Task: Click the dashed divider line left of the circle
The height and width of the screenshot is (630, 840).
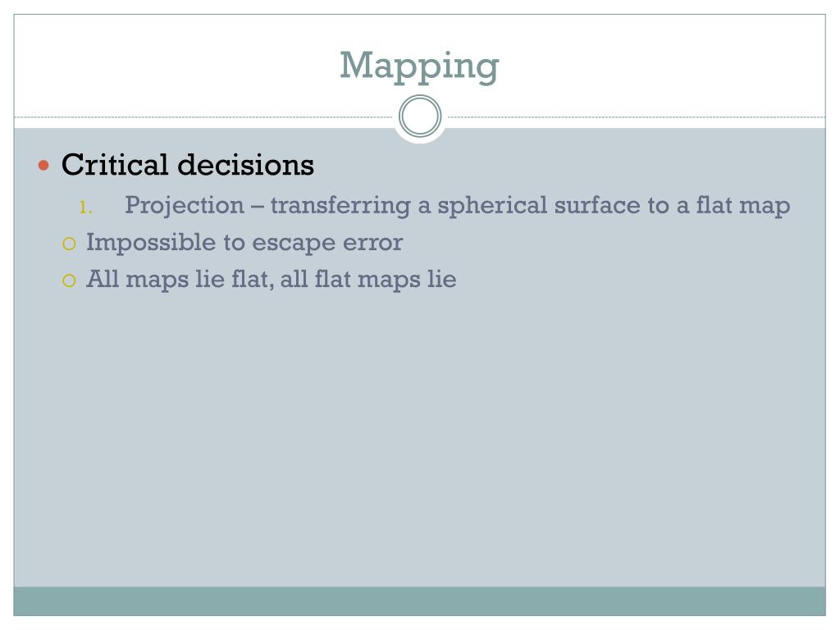Action: (203, 116)
